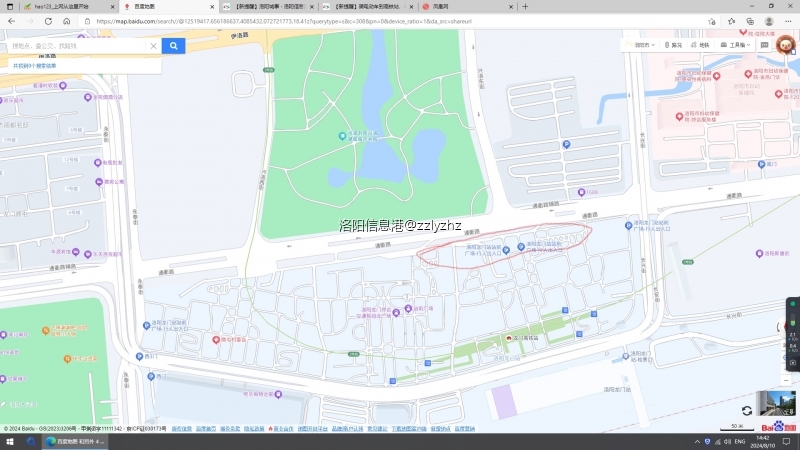
Task: Clear the map search box
Action: (x=153, y=46)
